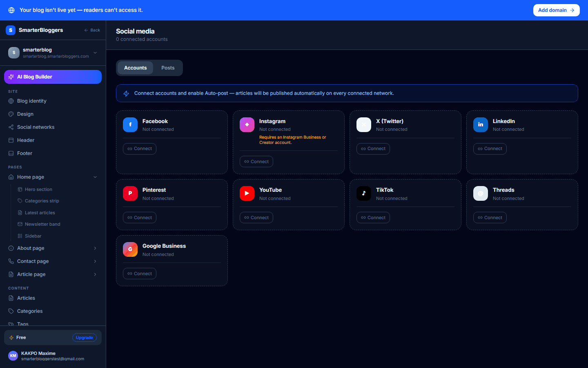Connect the YouTube account

[256, 218]
